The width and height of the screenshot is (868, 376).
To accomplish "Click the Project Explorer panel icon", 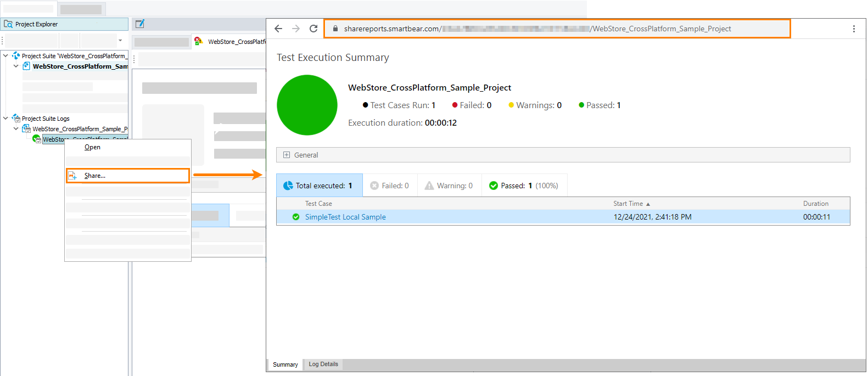I will point(8,24).
